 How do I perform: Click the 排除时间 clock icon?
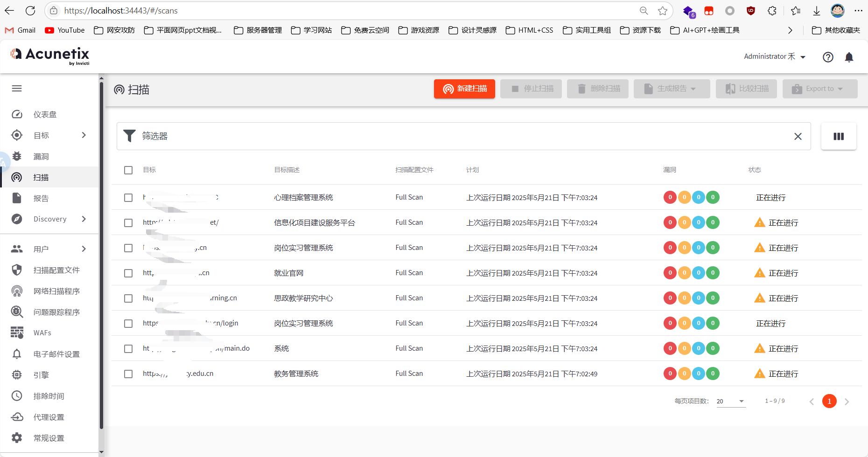[17, 396]
